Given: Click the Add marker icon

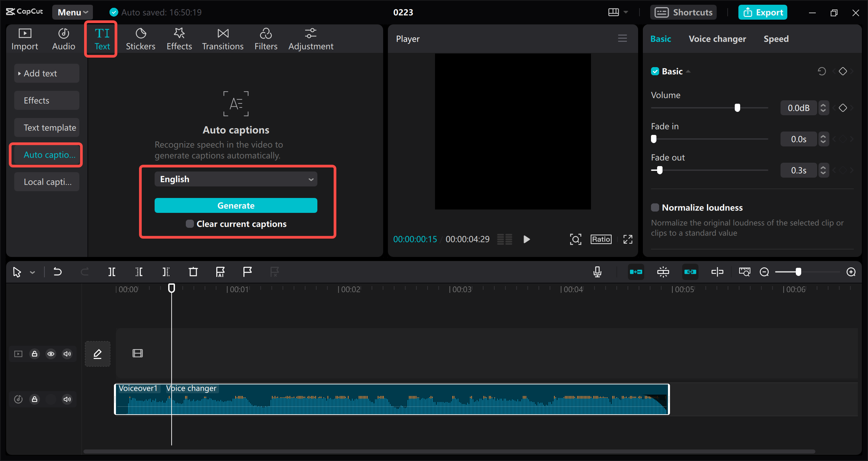Looking at the screenshot, I should pos(247,272).
